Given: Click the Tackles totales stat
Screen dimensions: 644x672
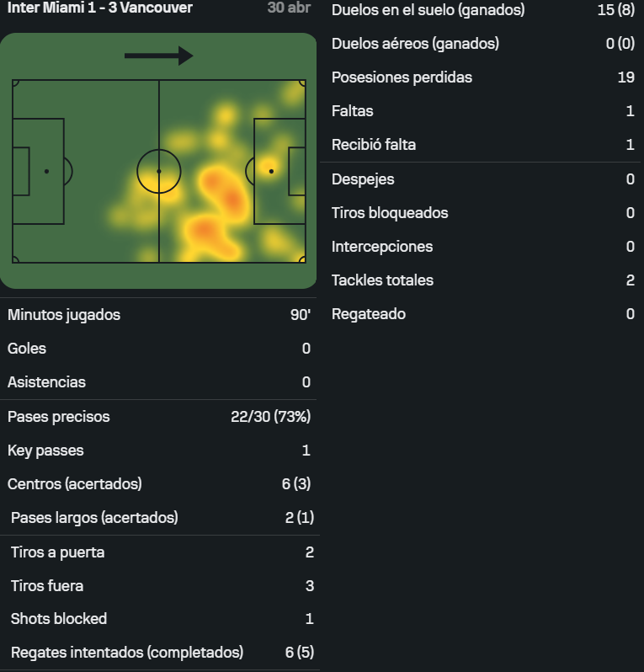Looking at the screenshot, I should [x=383, y=280].
